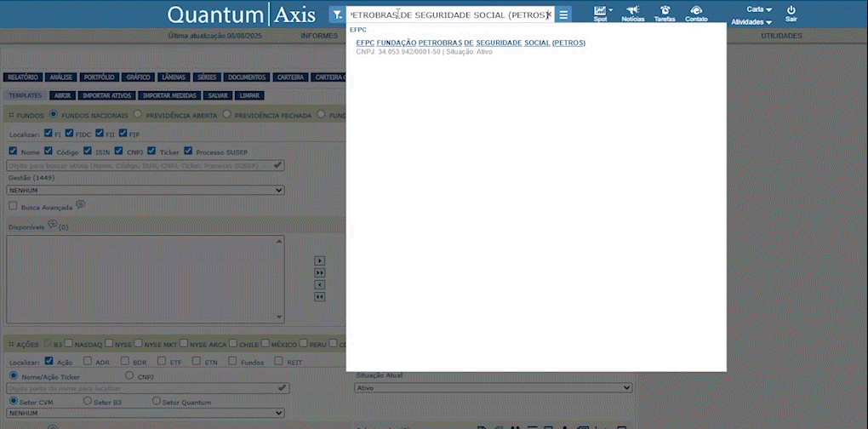Click the LIMPAR button

[x=249, y=96]
